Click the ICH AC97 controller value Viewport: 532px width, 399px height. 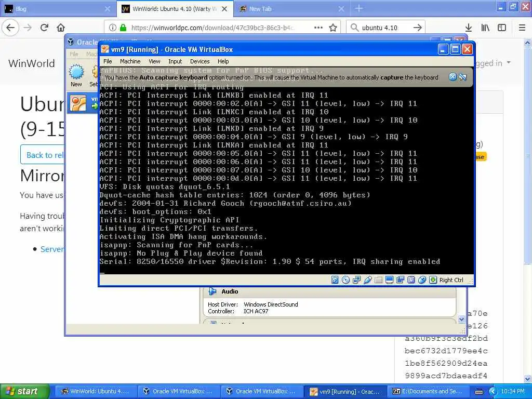click(x=256, y=311)
